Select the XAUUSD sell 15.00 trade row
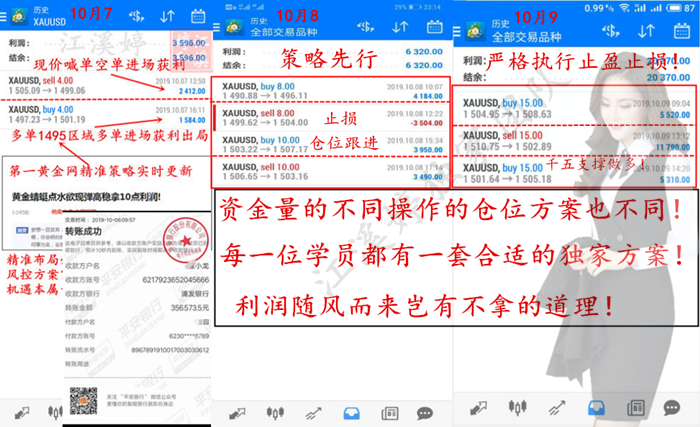 click(x=575, y=141)
